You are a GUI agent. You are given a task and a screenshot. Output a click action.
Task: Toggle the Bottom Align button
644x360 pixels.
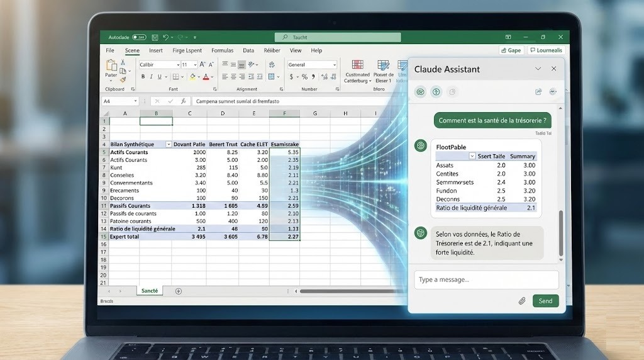242,65
